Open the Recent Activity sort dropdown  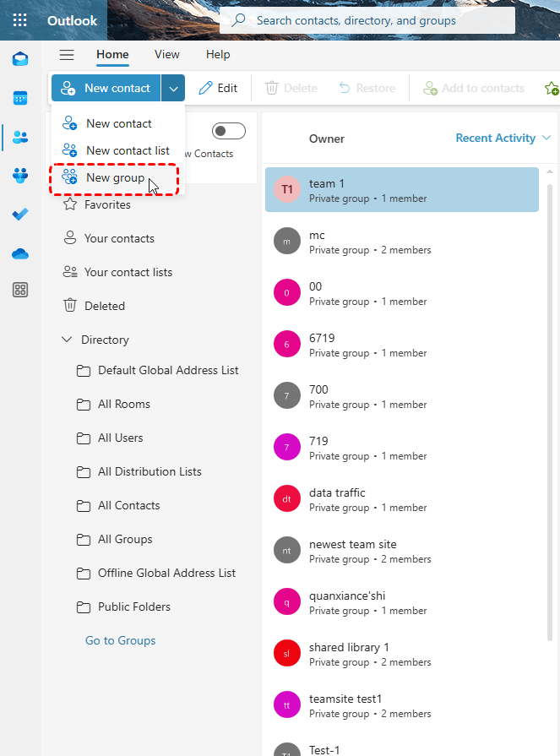coord(503,138)
